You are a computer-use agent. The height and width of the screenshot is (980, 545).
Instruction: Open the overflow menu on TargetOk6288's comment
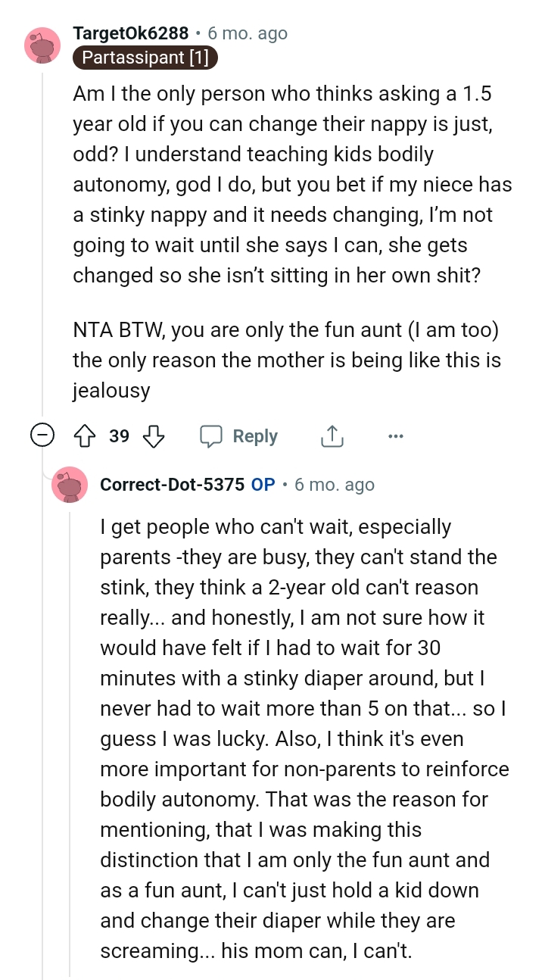396,435
